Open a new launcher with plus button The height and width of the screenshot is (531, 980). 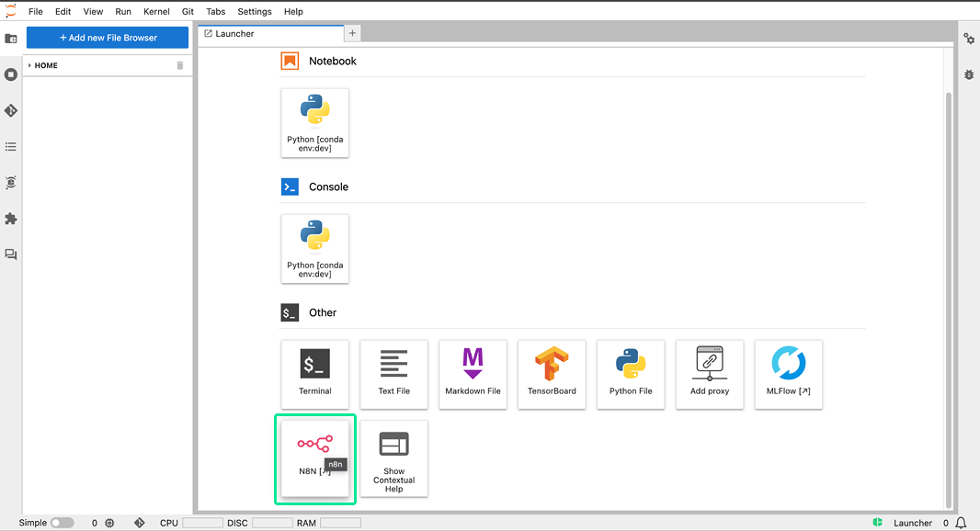pyautogui.click(x=352, y=33)
